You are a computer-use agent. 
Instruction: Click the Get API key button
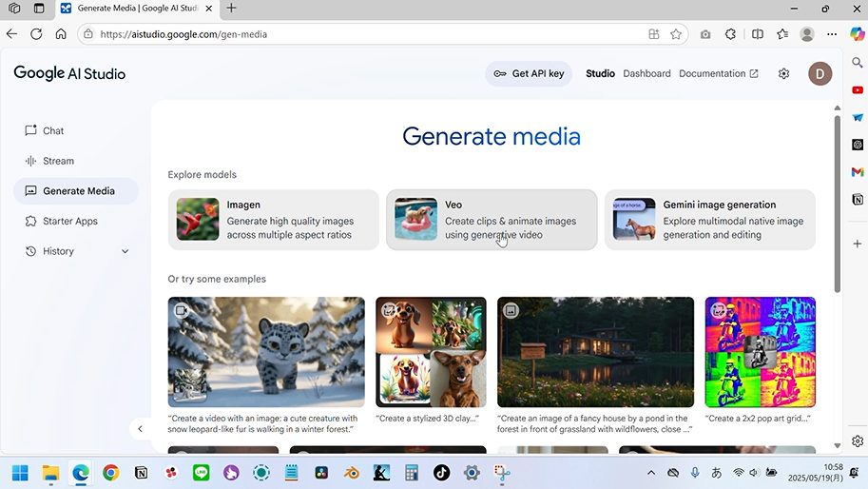tap(529, 74)
